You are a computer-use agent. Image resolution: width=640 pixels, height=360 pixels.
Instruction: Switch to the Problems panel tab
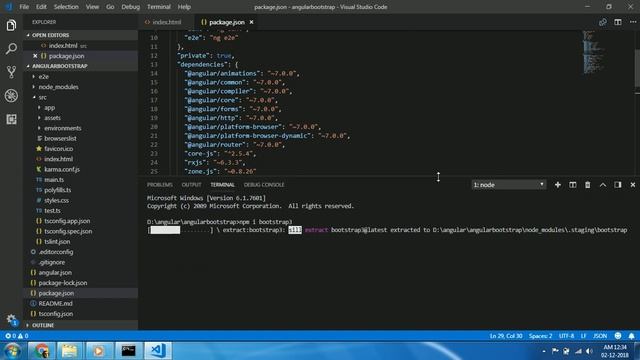point(160,185)
